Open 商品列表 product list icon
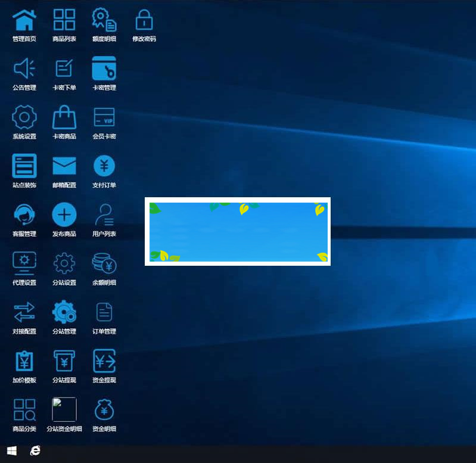Viewport: 476px width, 463px height. click(64, 20)
